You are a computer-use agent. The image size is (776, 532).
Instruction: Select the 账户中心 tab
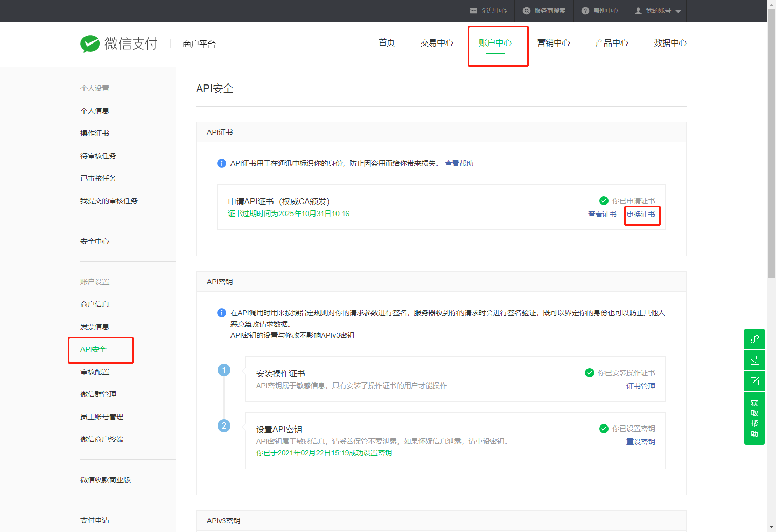pyautogui.click(x=495, y=43)
